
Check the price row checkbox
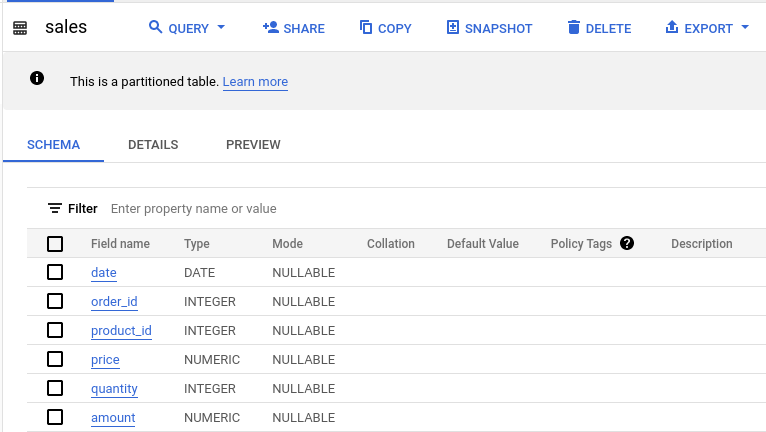tap(55, 359)
